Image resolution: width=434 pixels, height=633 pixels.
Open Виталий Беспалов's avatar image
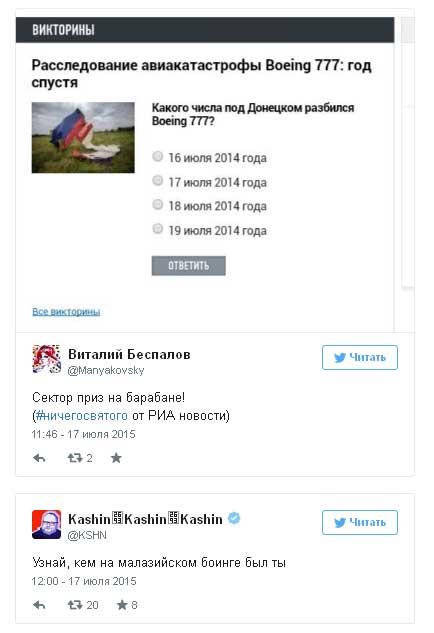[46, 359]
